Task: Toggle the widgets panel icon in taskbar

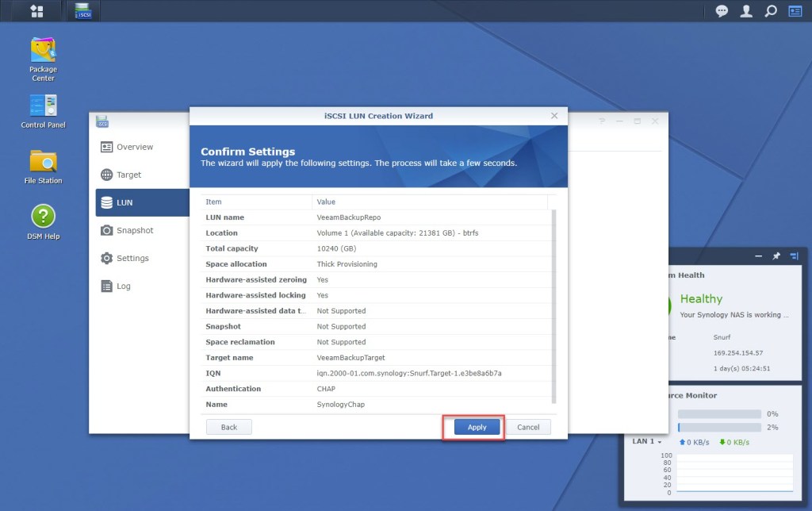Action: coord(795,11)
